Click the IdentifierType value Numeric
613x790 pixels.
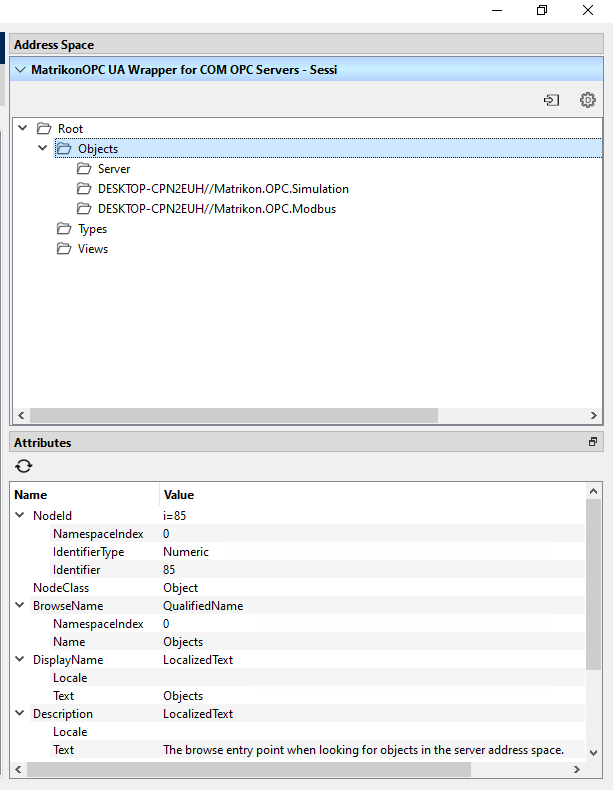(186, 552)
